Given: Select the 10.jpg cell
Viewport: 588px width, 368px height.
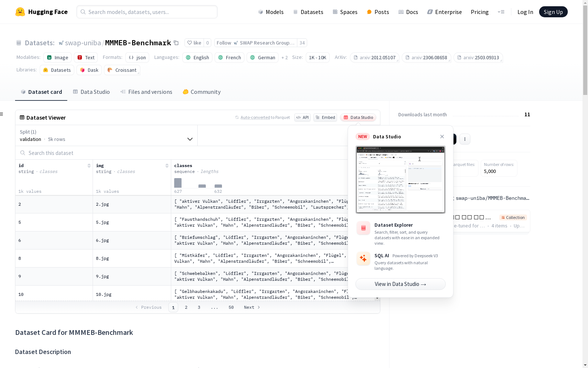Looking at the screenshot, I should point(132,294).
